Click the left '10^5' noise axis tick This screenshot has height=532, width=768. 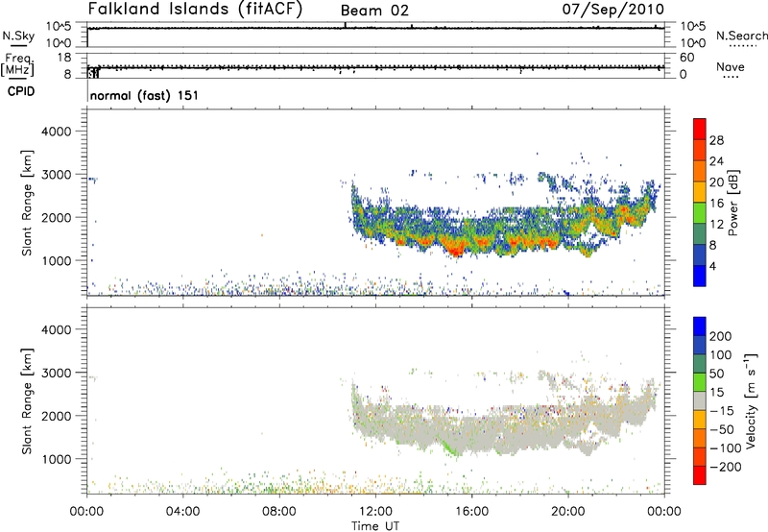tap(59, 26)
